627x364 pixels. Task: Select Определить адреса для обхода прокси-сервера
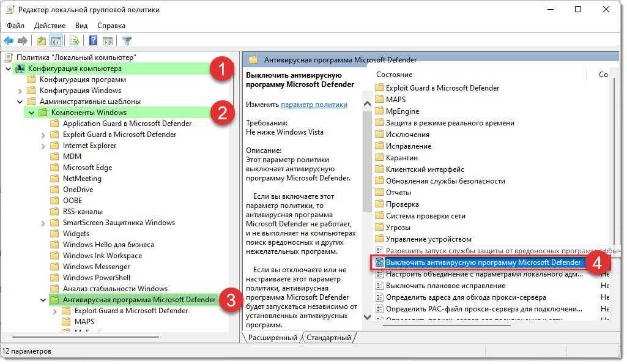pyautogui.click(x=466, y=297)
